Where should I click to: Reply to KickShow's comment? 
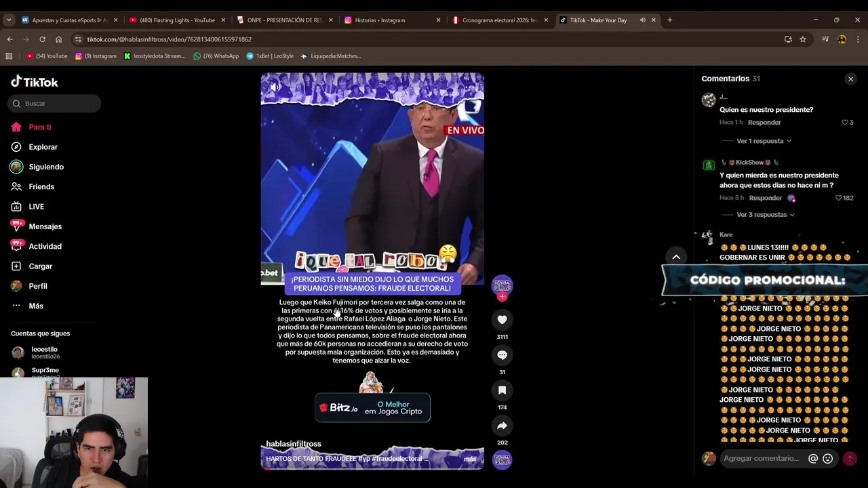(x=766, y=198)
